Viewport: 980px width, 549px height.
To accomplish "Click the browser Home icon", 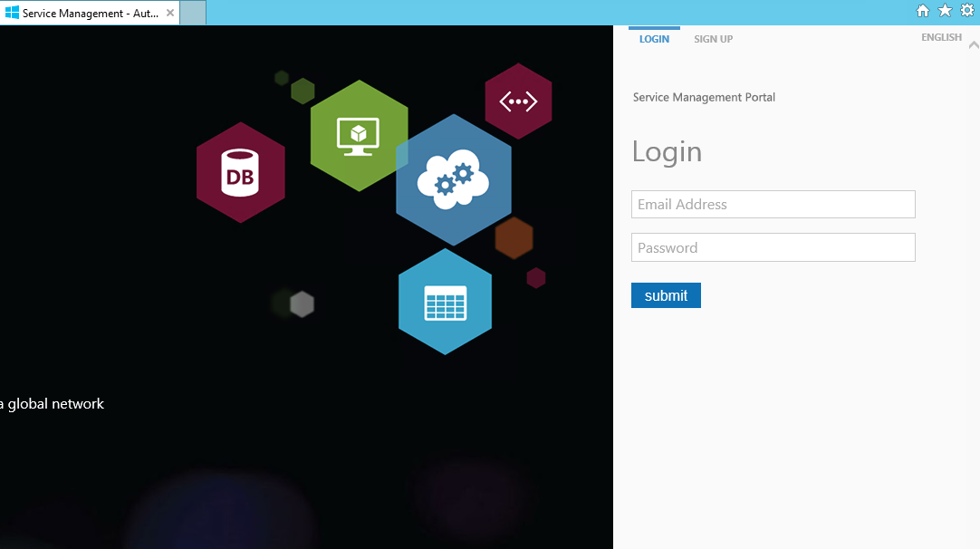I will click(922, 10).
